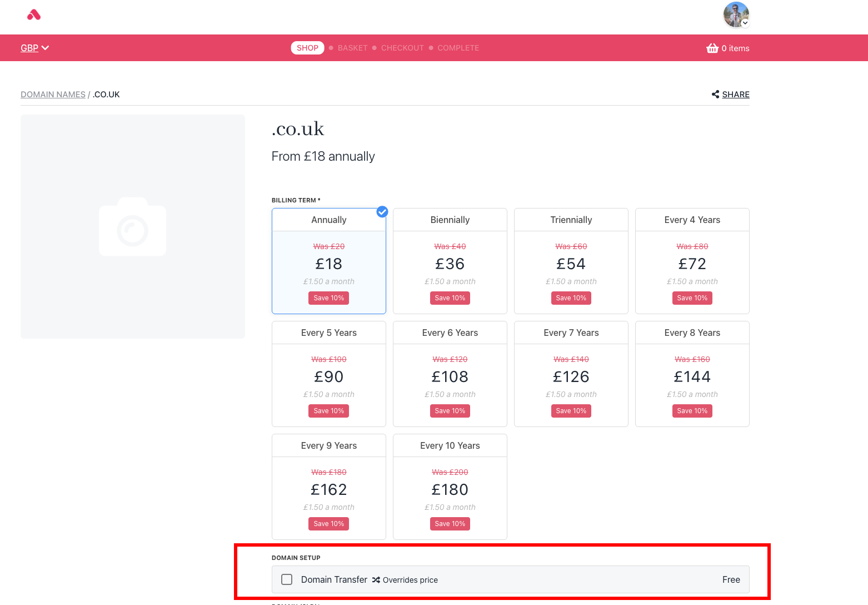
Task: Click the '.co.uk' heading
Action: coord(298,128)
